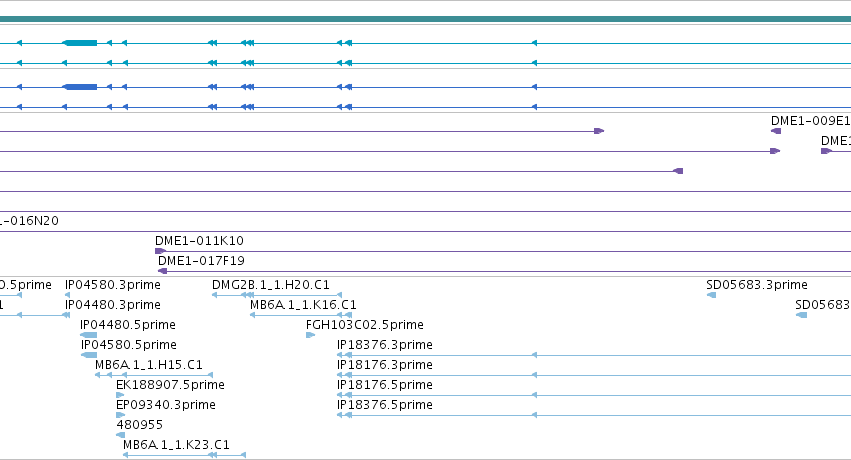Select the DME1-011K10 feature label
The image size is (851, 460).
point(199,241)
